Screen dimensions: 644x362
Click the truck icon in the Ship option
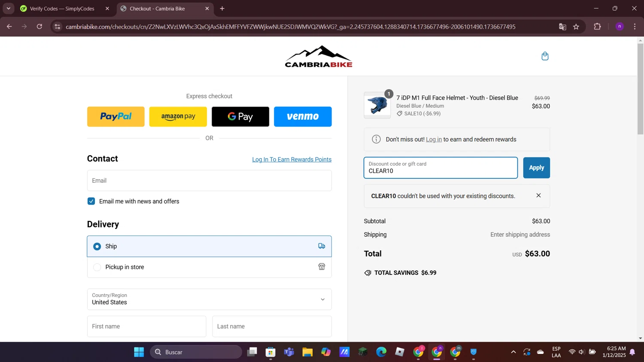click(322, 246)
